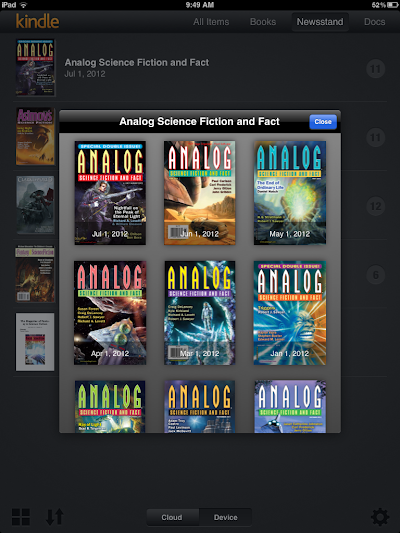Open the May 1, 2012 Analog issue
Screen dimensions: 400x533
[x=290, y=193]
